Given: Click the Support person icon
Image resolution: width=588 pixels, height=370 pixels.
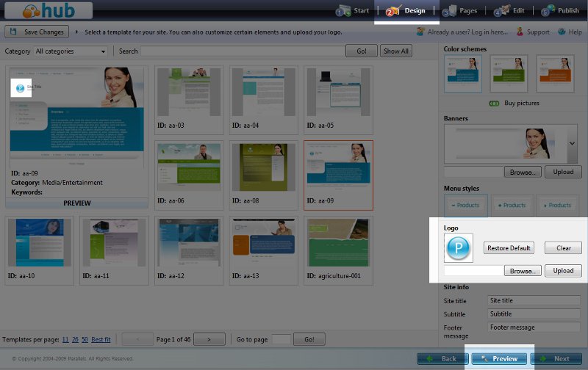Looking at the screenshot, I should tap(520, 32).
